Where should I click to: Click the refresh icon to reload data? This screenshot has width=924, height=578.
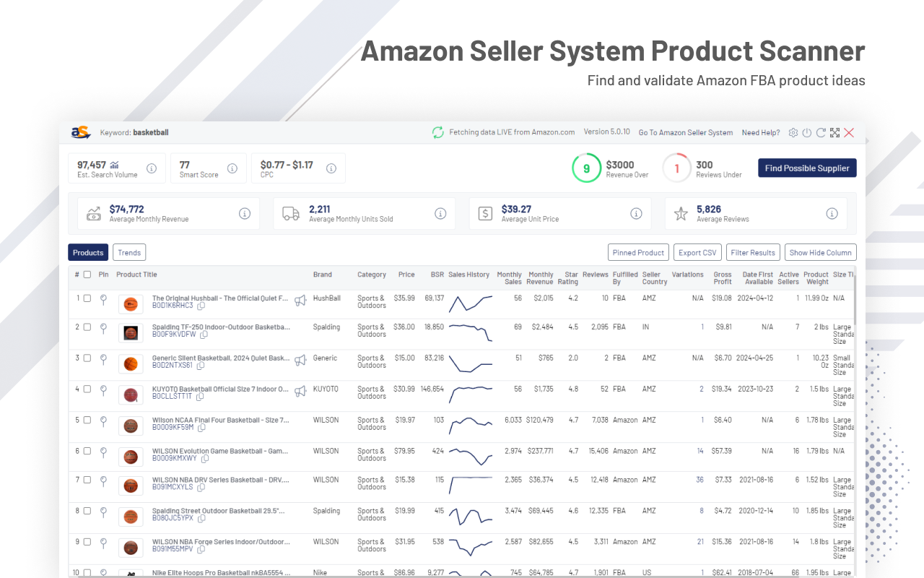click(821, 133)
